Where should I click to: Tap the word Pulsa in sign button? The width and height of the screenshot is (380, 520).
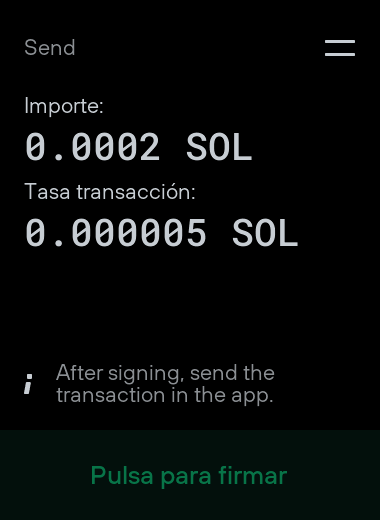pos(122,475)
